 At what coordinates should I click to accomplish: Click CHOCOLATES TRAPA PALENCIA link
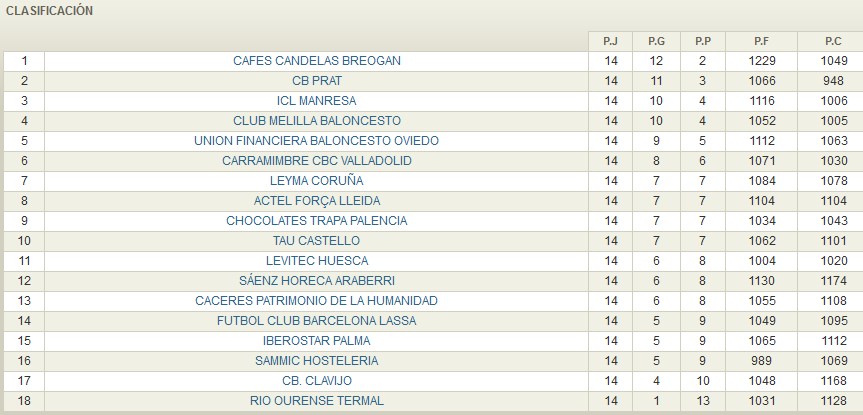316,221
